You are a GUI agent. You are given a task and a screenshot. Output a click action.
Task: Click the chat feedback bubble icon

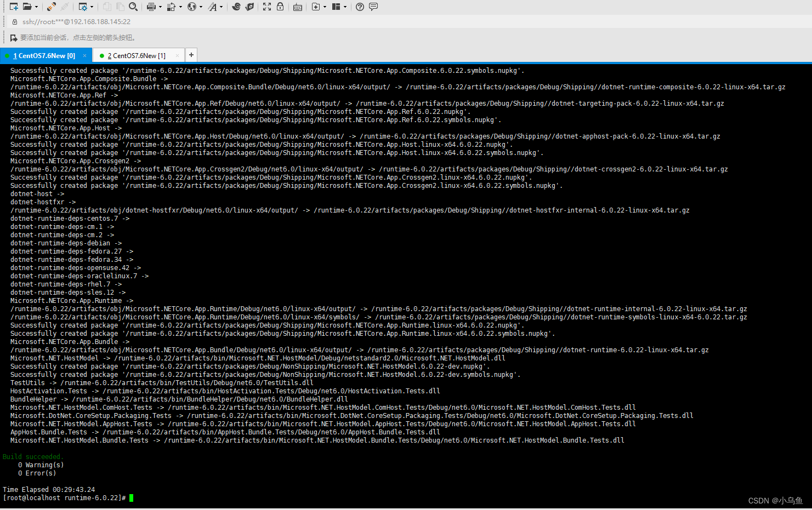(373, 7)
